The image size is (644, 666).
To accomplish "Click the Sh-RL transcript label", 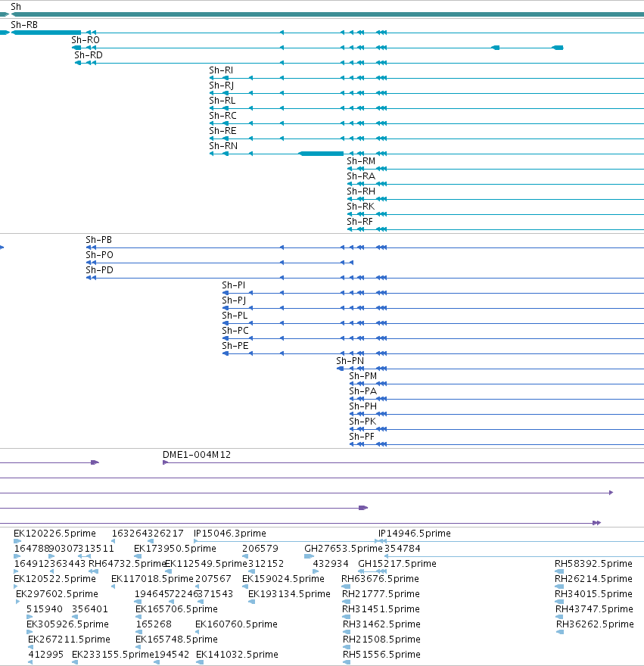I will click(x=222, y=101).
